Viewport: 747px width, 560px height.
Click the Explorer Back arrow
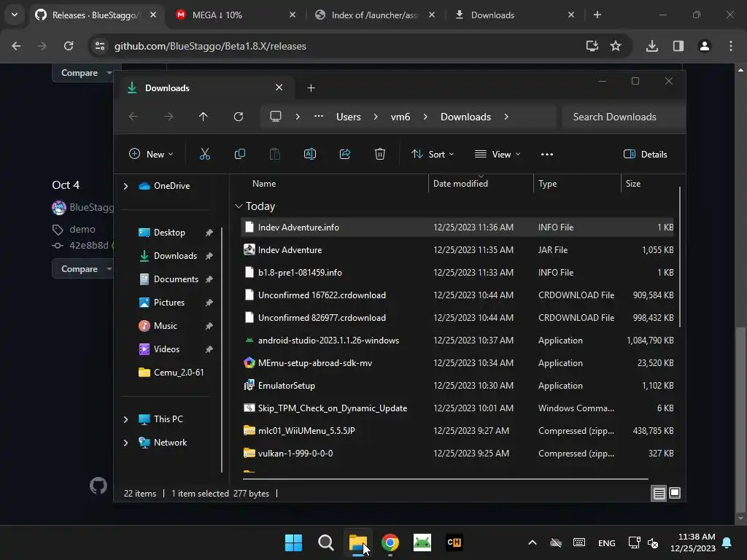133,117
